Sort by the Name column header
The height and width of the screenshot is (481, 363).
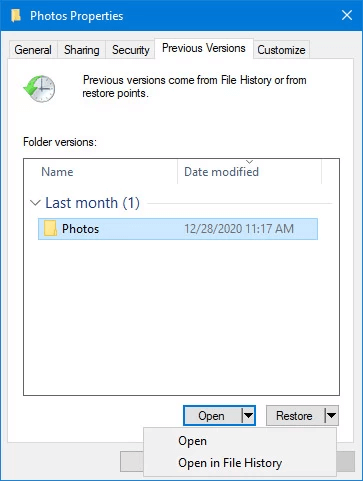tap(101, 172)
